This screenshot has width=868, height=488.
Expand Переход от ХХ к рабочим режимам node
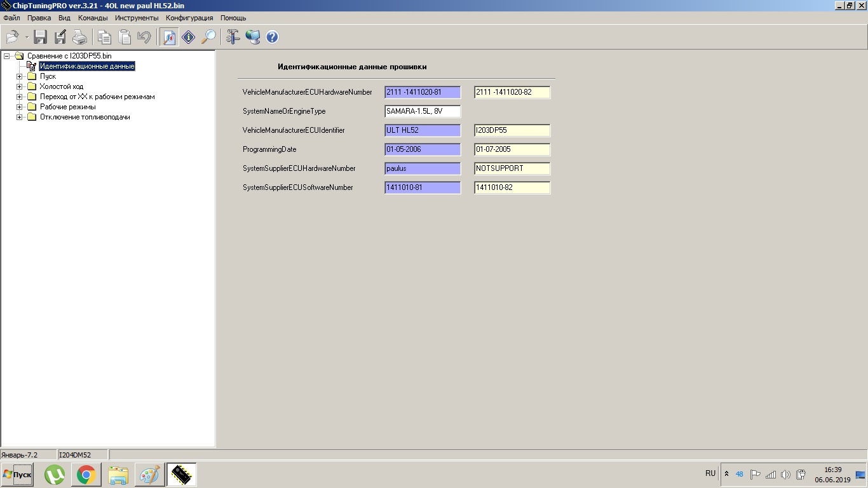coord(20,97)
